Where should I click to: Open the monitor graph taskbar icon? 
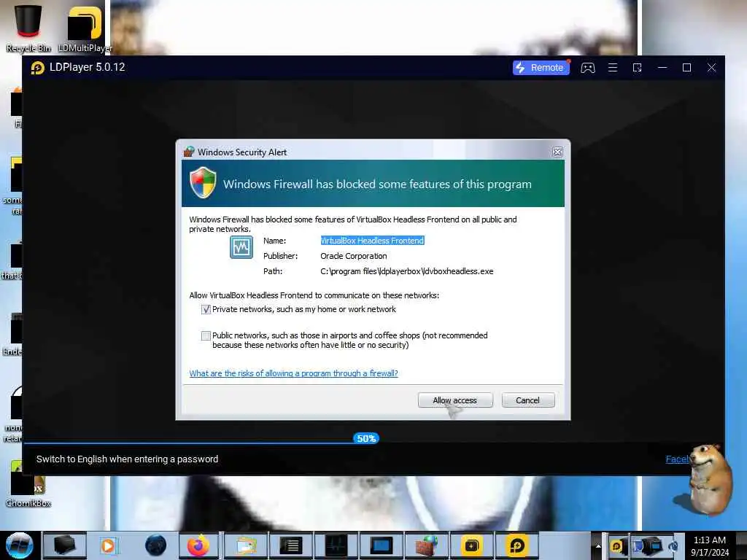(x=336, y=545)
